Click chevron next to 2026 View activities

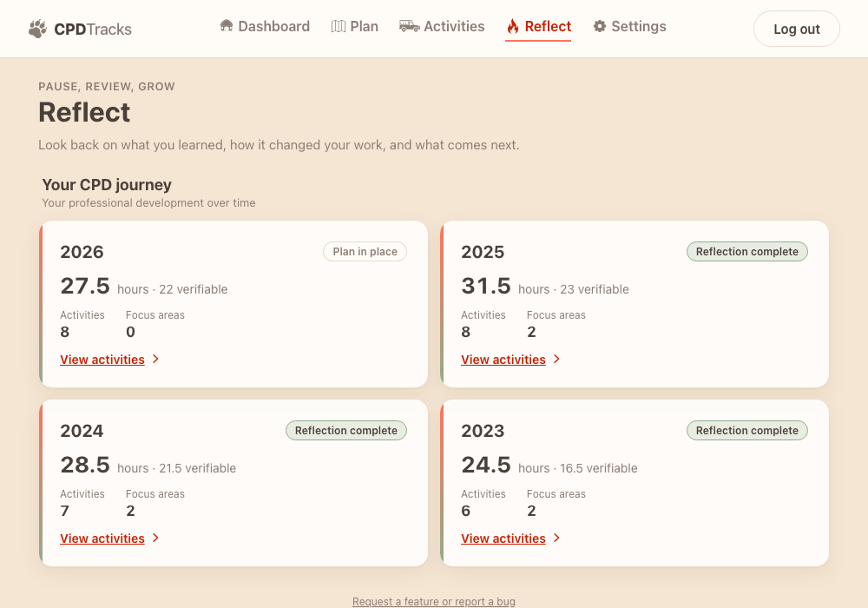pyautogui.click(x=155, y=359)
